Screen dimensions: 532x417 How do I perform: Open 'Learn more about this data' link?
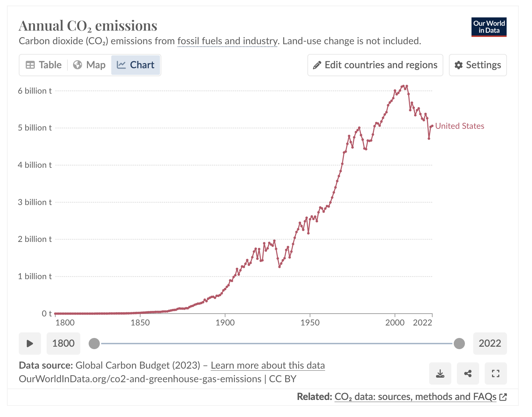point(267,365)
